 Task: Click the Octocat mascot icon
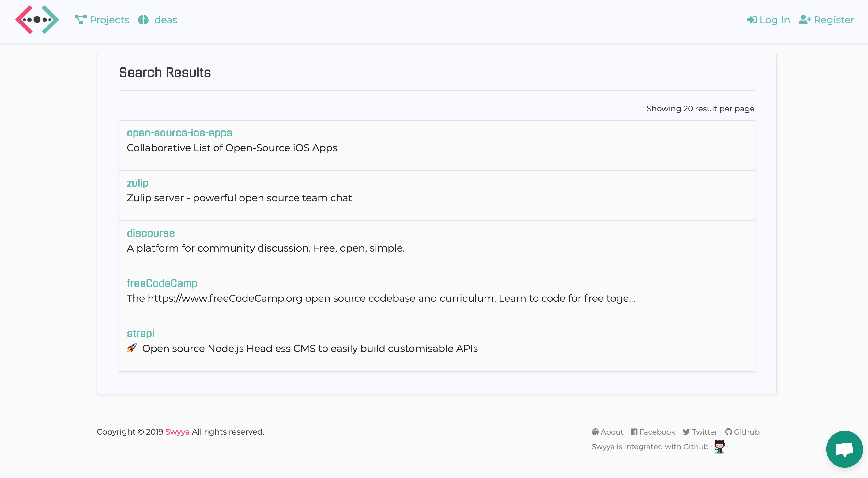pyautogui.click(x=719, y=447)
